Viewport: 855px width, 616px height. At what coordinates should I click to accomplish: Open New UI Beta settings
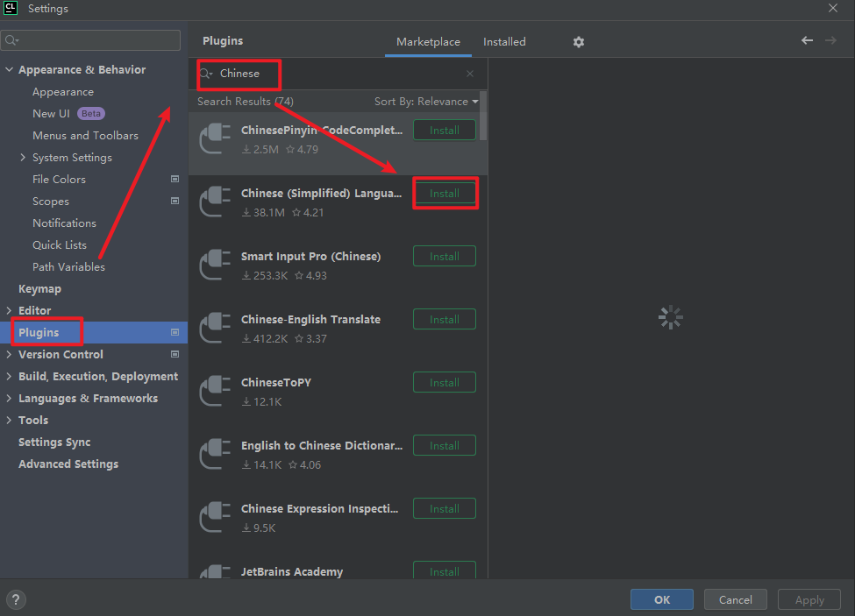[x=68, y=113]
